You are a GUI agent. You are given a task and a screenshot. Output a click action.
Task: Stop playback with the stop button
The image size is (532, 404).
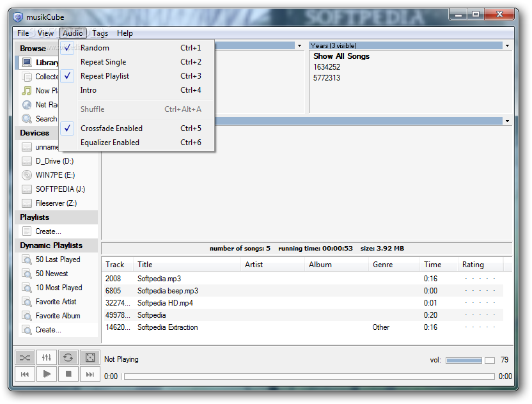pos(68,374)
